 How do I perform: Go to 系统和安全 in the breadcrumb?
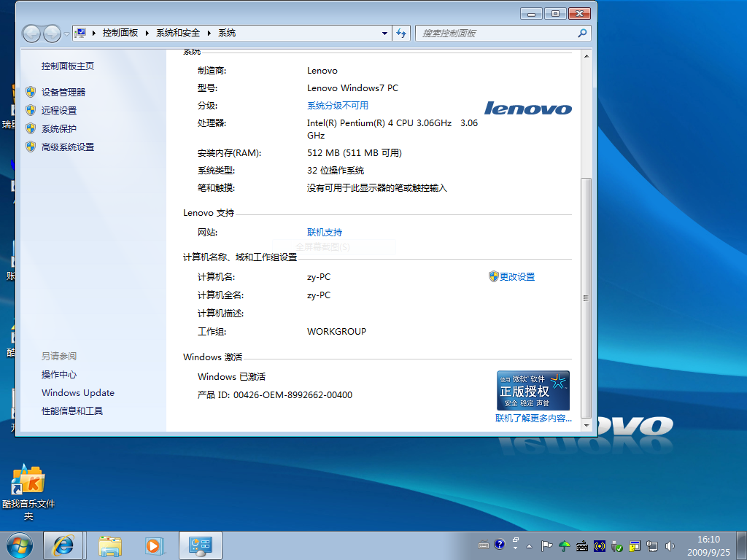pyautogui.click(x=178, y=33)
